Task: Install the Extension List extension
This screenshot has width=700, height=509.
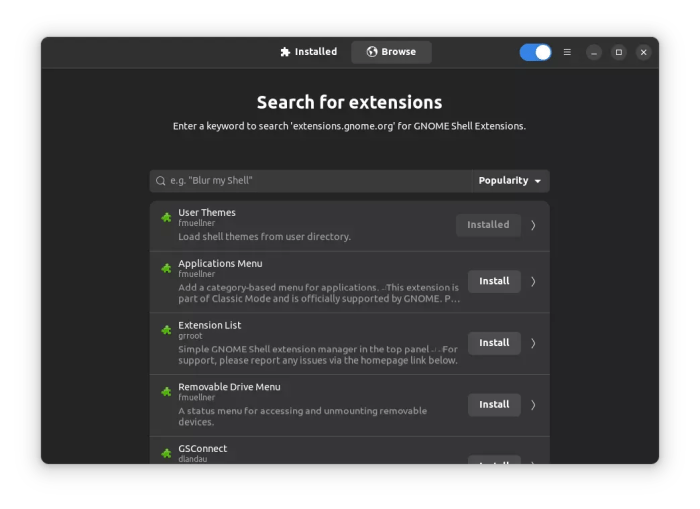Action: pos(494,343)
